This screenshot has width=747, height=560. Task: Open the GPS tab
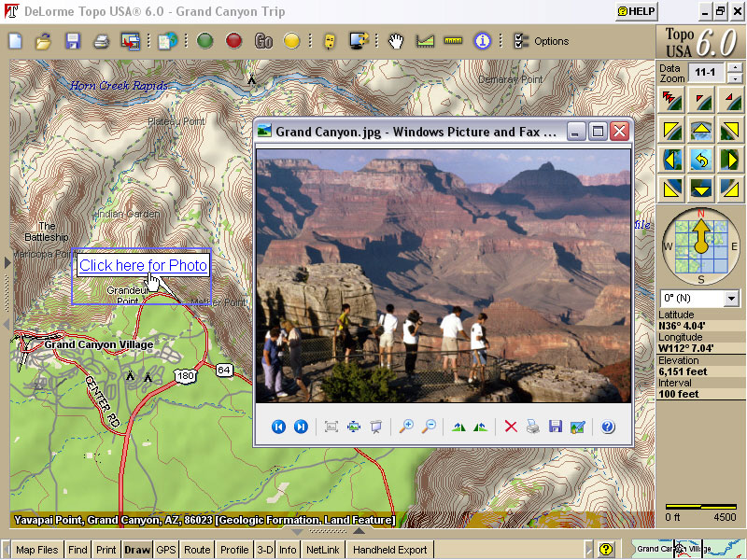click(x=166, y=550)
